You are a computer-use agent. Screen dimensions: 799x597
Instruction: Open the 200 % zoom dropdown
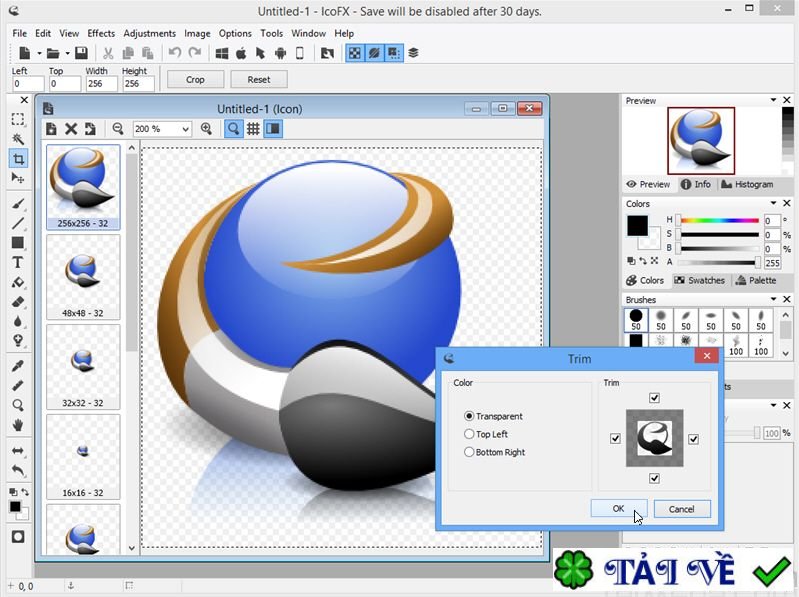coord(185,129)
